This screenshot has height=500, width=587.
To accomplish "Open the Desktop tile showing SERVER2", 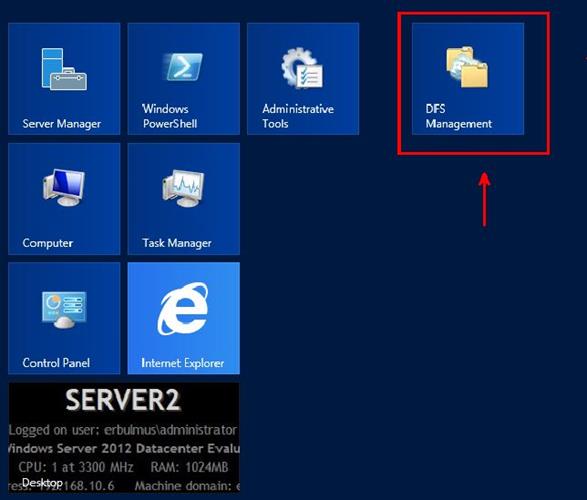I will (124, 437).
